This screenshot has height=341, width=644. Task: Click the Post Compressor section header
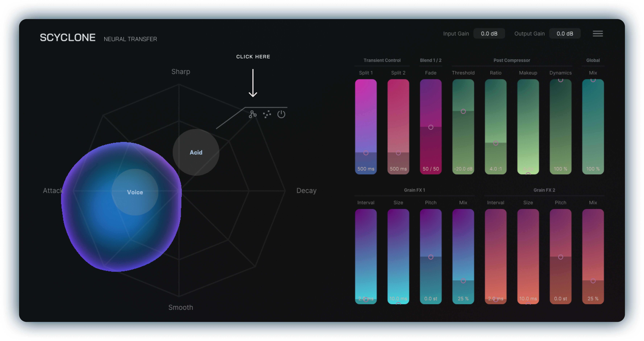coord(512,60)
